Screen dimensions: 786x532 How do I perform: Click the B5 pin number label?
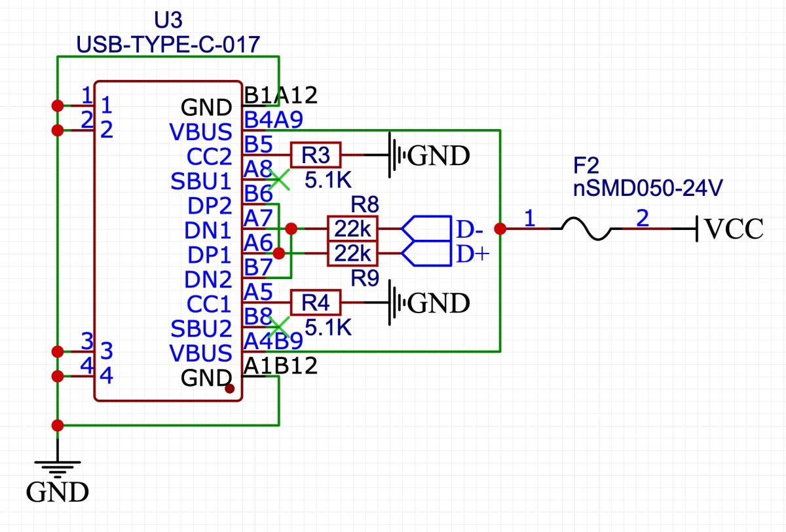tap(257, 144)
